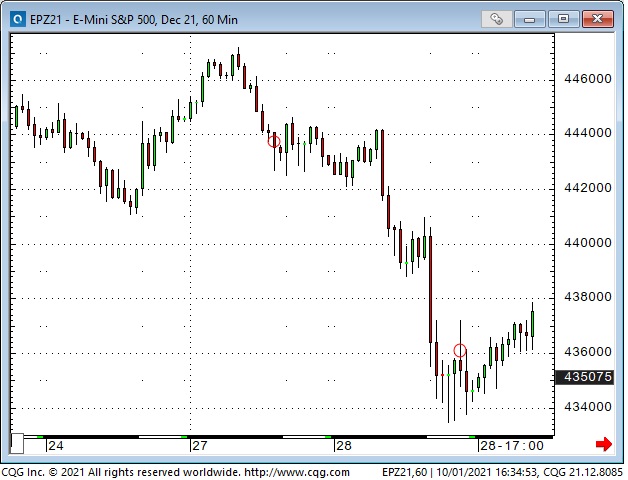Image resolution: width=628 pixels, height=480 pixels.
Task: Click the 446000 price axis label
Action: 588,79
